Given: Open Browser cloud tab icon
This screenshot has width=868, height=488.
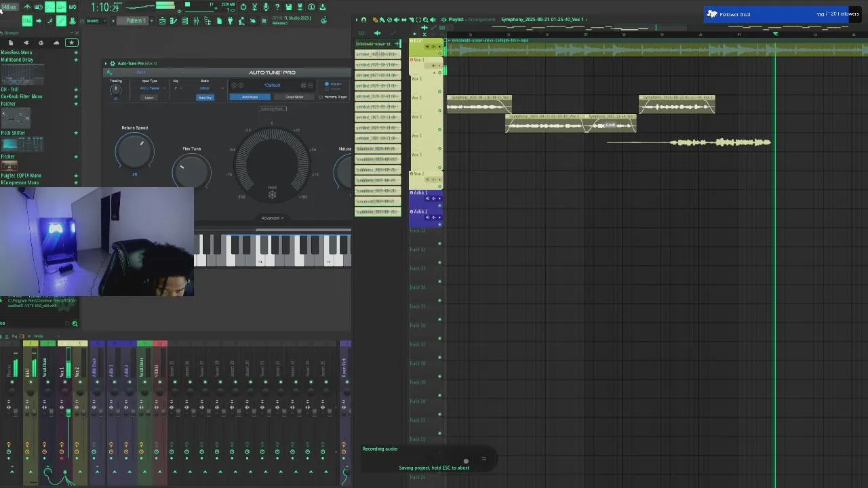Looking at the screenshot, I should click(56, 43).
